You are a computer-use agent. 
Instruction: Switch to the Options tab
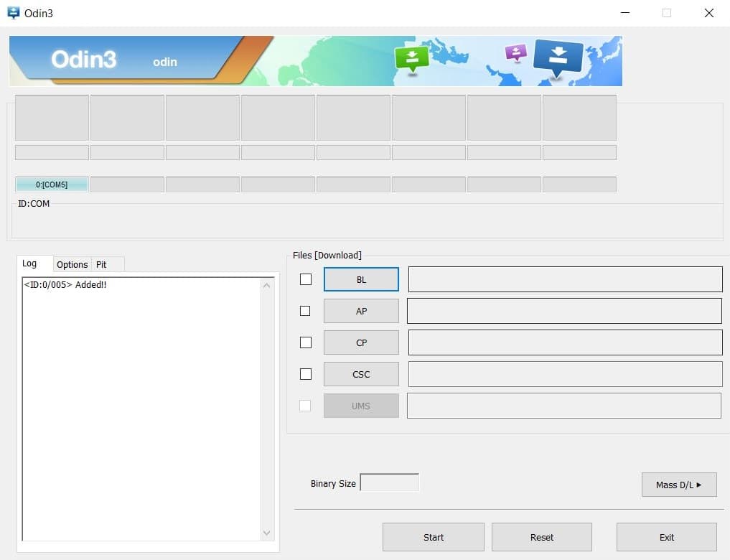pos(72,264)
